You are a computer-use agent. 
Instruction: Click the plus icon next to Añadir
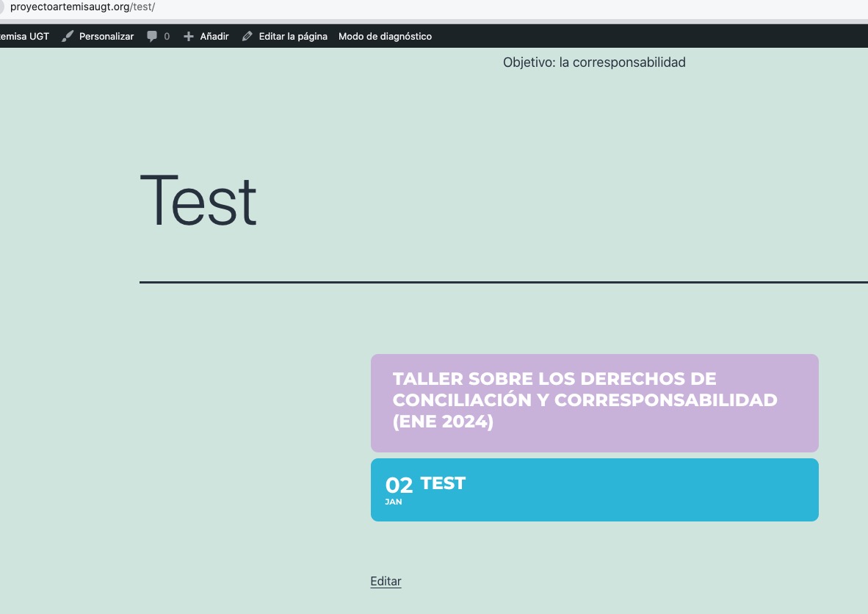coord(188,37)
